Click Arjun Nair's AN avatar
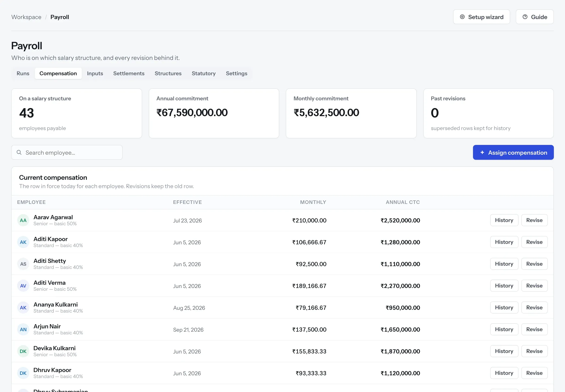The height and width of the screenshot is (392, 565). 23,330
